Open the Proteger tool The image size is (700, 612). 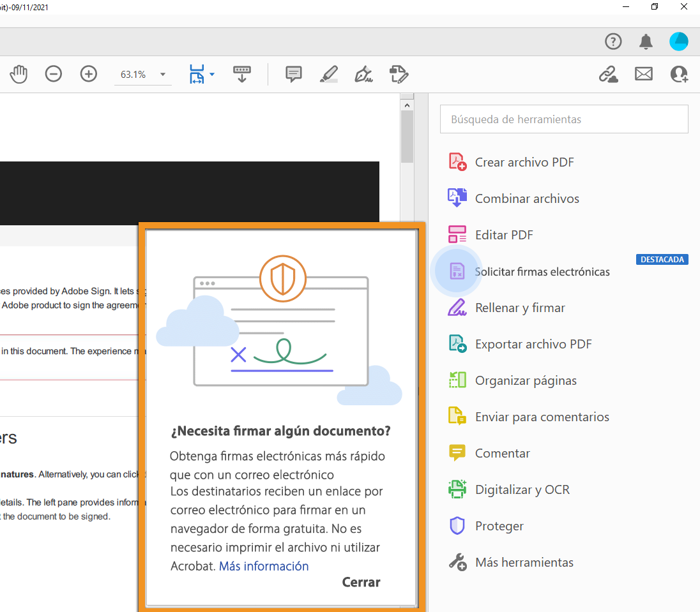coord(485,526)
